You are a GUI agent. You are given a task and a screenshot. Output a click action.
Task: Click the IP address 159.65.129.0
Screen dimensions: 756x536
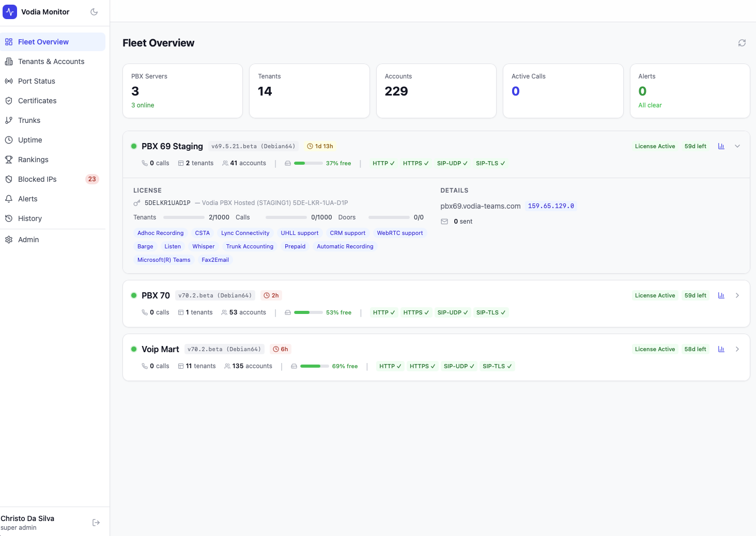coord(551,206)
